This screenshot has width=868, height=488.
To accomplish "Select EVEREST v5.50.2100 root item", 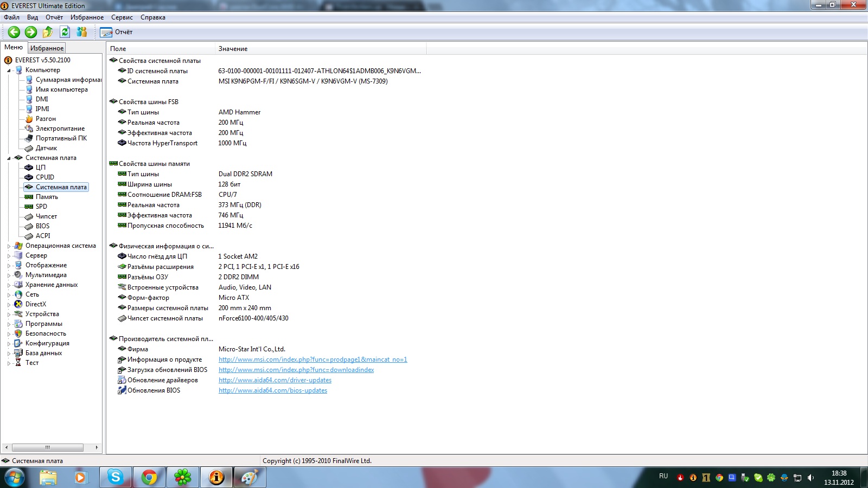I will coord(42,60).
